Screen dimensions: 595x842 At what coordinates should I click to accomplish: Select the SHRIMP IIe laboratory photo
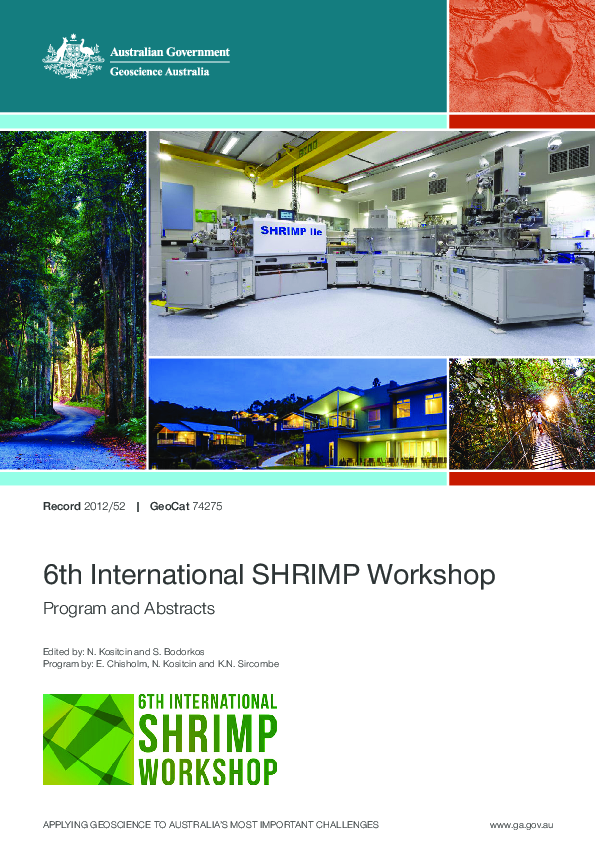[372, 243]
